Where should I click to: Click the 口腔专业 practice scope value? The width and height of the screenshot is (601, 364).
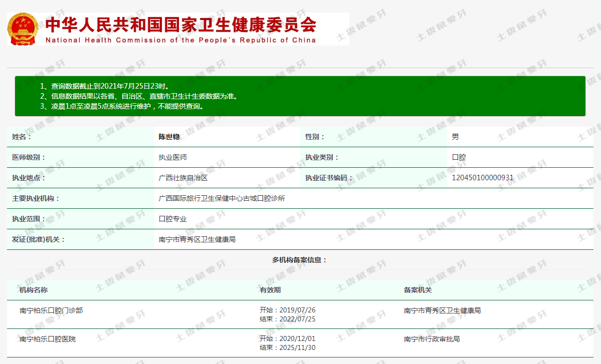(x=172, y=219)
